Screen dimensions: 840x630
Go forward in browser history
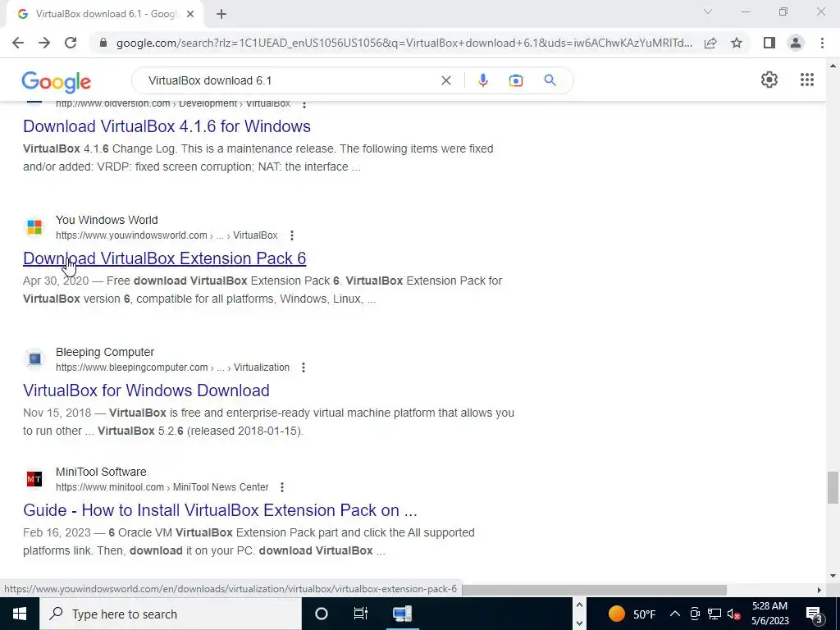(x=44, y=43)
